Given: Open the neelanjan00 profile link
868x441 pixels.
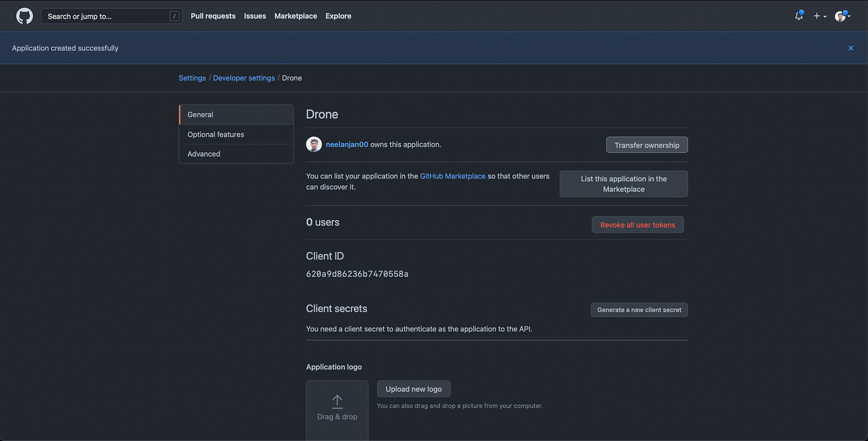Looking at the screenshot, I should [x=347, y=145].
